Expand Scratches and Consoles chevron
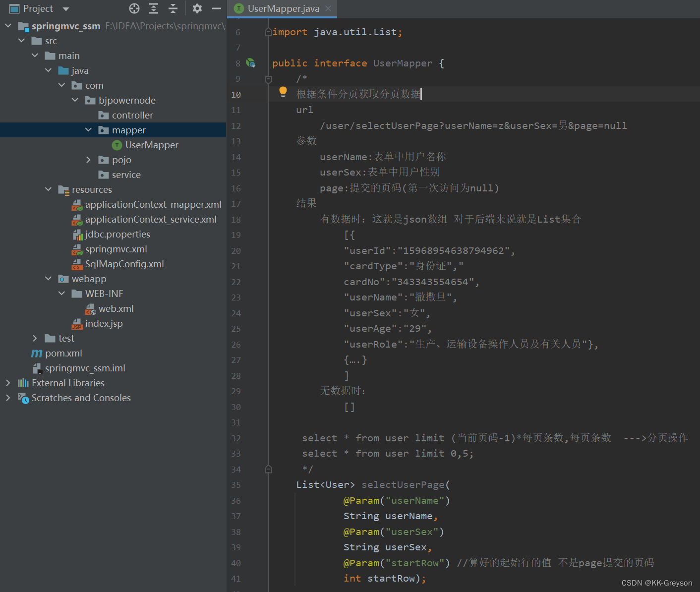The image size is (700, 592). tap(8, 398)
